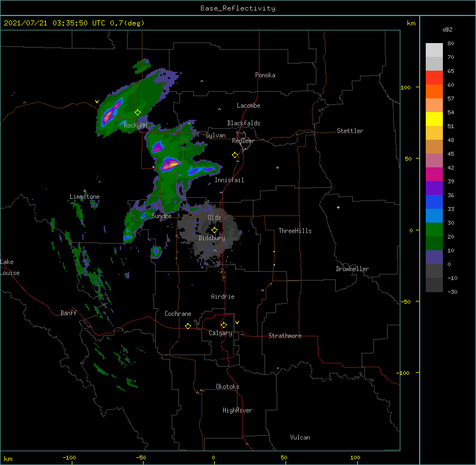Click the Sylvan label on map
The image size is (476, 465).
[215, 135]
